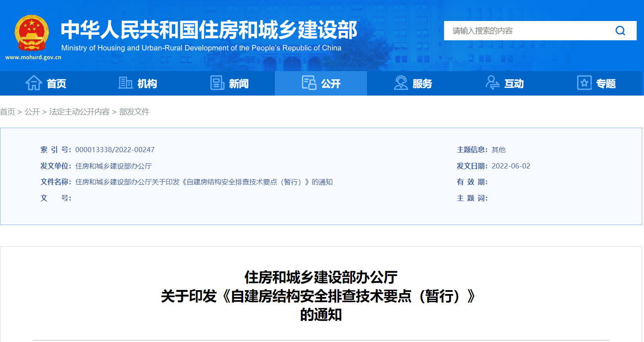Screen dimensions: 644x342
Task: Open the 法定主动公开内容 breadcrumb link
Action: [79, 112]
